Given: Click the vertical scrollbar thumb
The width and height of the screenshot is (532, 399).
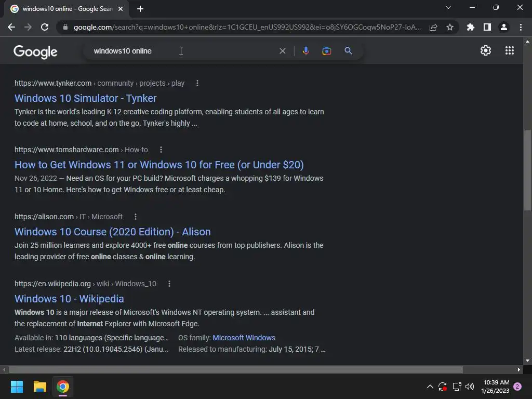Looking at the screenshot, I should (x=527, y=170).
